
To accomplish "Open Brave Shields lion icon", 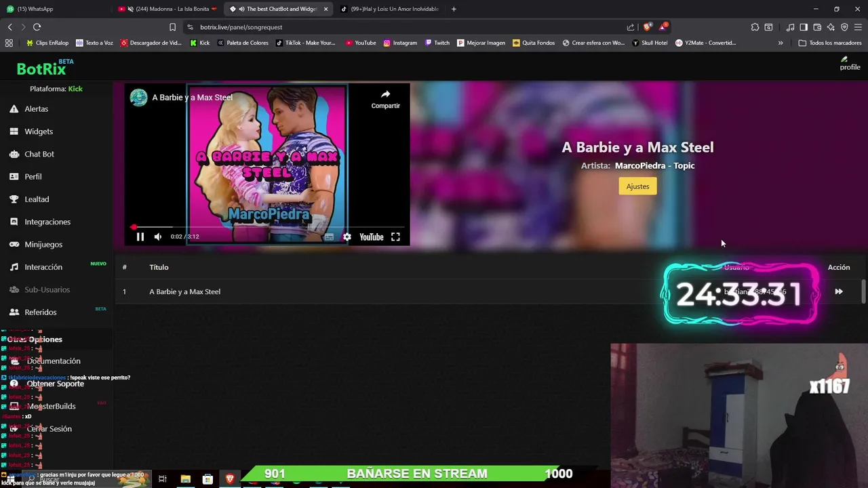I will click(x=648, y=27).
